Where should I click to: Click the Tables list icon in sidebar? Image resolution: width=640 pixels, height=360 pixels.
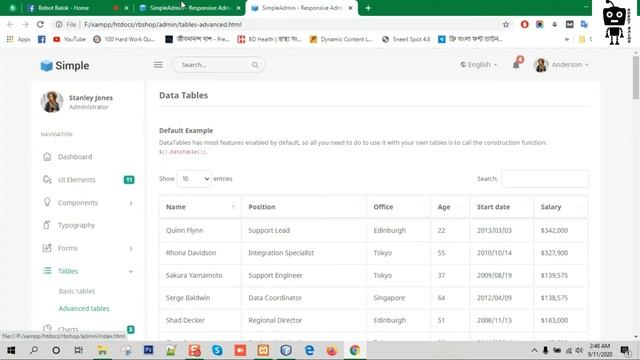click(x=47, y=271)
